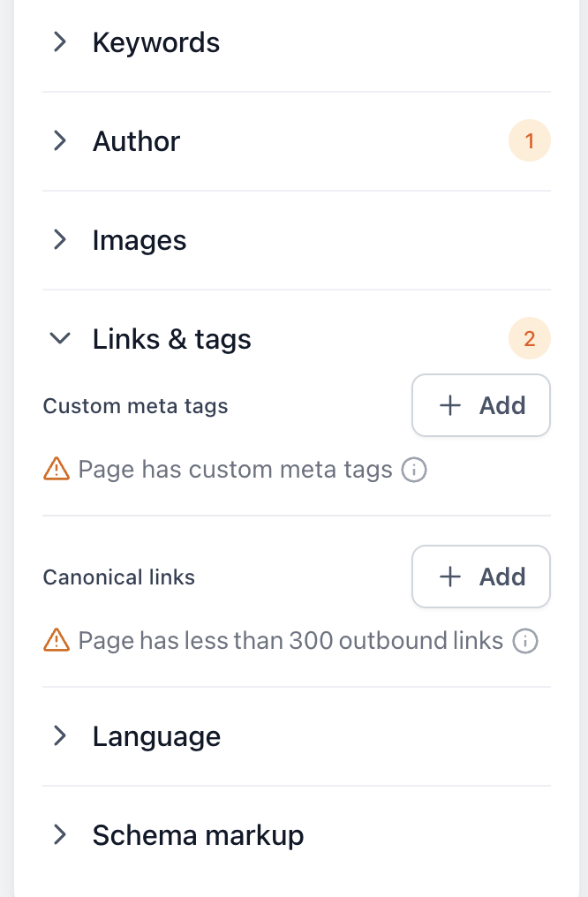588x897 pixels.
Task: Click the 'Schema markup' heading text
Action: click(x=197, y=834)
